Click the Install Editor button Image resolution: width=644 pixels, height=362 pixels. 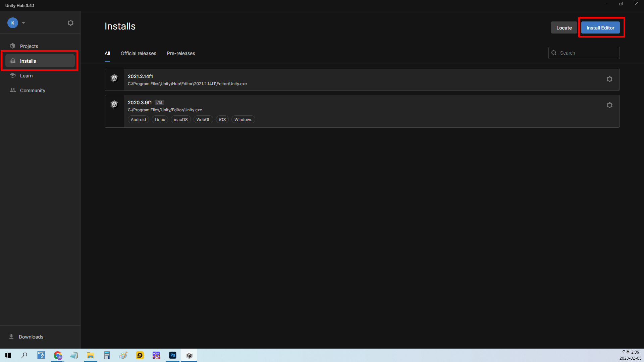[600, 28]
